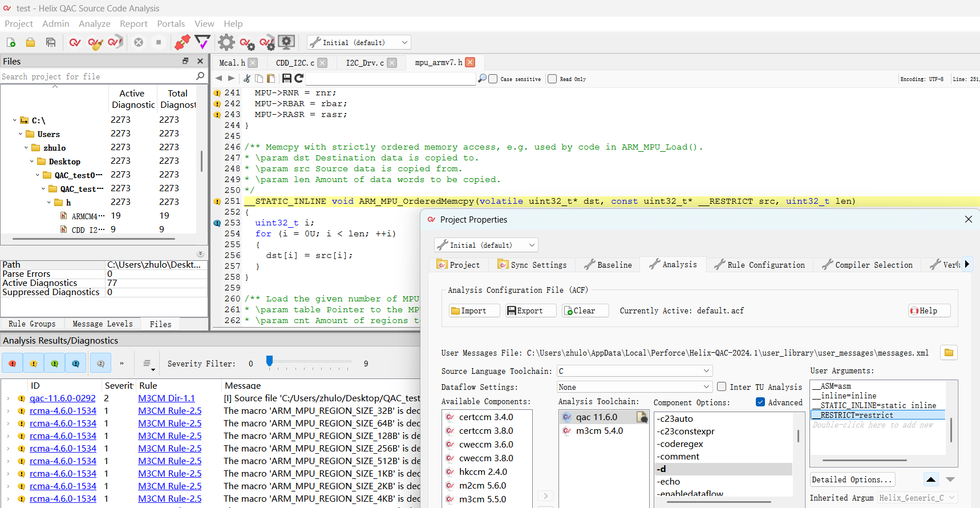The width and height of the screenshot is (980, 508).
Task: Toggle the blue info diagnostics filter
Action: 76,364
